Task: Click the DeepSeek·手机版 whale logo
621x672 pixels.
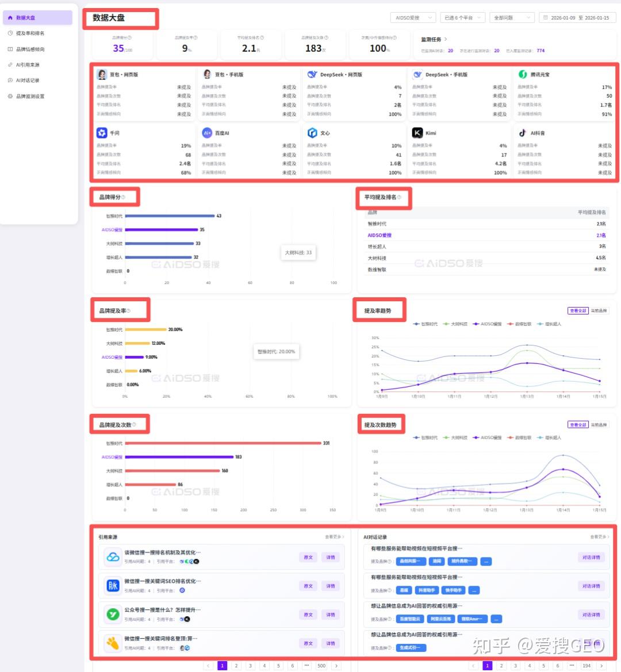Action: [x=417, y=74]
